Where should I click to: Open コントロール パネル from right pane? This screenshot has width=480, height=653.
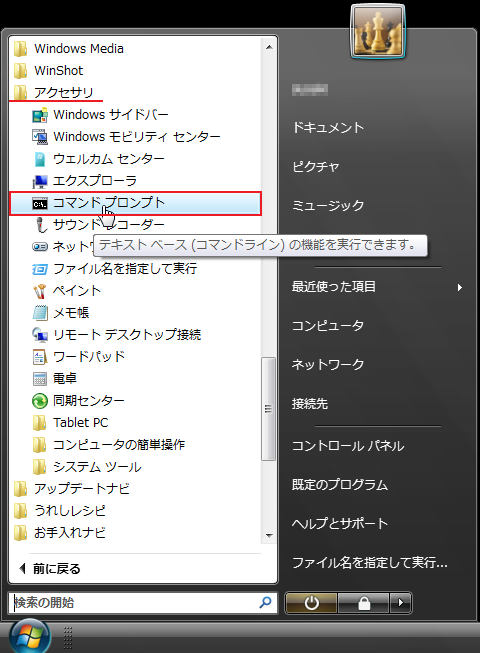pyautogui.click(x=348, y=446)
